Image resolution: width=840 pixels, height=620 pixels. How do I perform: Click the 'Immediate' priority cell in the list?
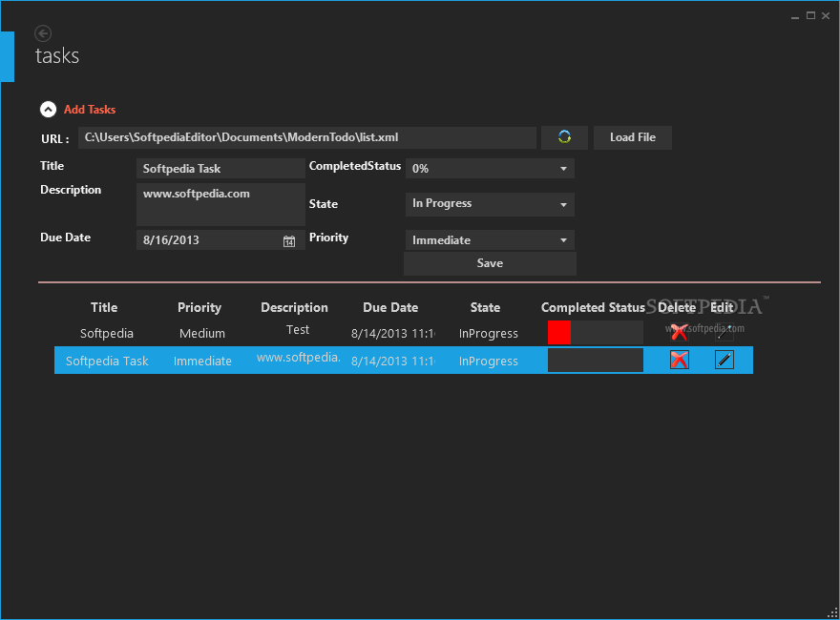pyautogui.click(x=202, y=361)
